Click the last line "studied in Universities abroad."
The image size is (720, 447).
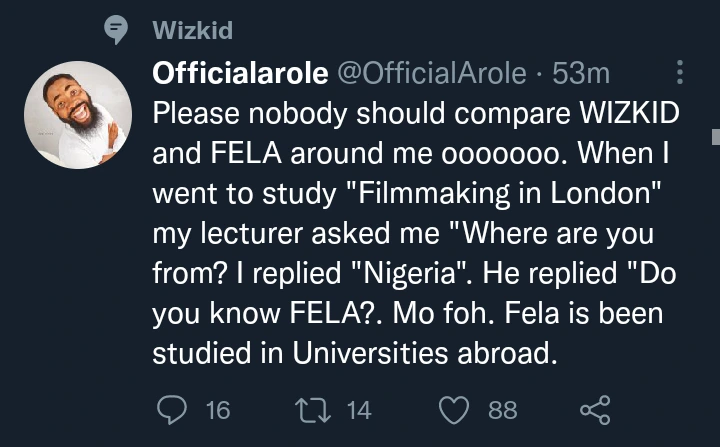pyautogui.click(x=351, y=353)
